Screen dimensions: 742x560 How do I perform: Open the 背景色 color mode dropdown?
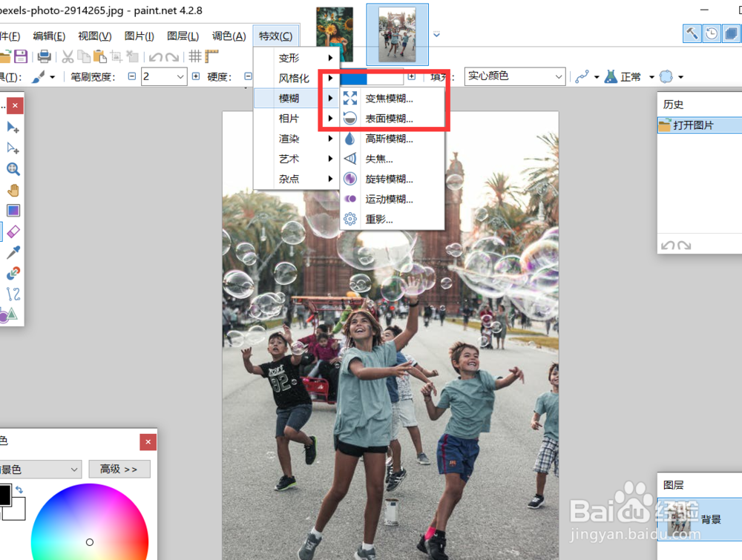tap(40, 470)
